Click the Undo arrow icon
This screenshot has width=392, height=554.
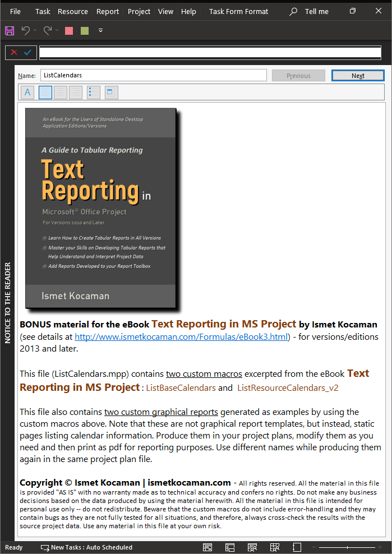coord(25,30)
